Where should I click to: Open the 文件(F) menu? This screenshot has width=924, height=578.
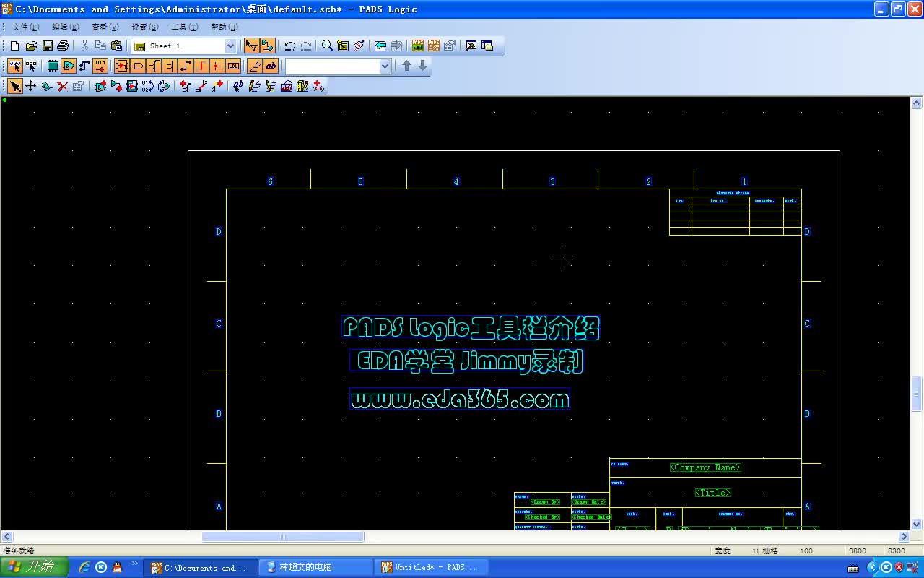coord(25,27)
